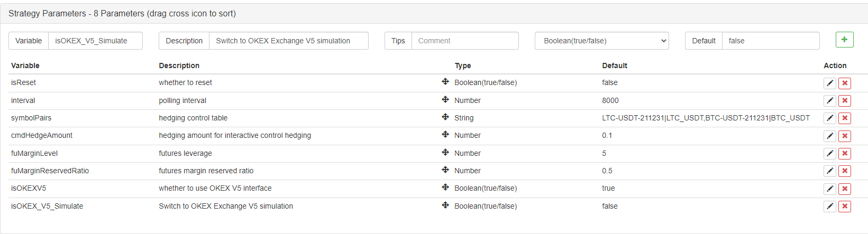The width and height of the screenshot is (868, 234).
Task: Open the Boolean(true/false) type dropdown
Action: point(602,41)
